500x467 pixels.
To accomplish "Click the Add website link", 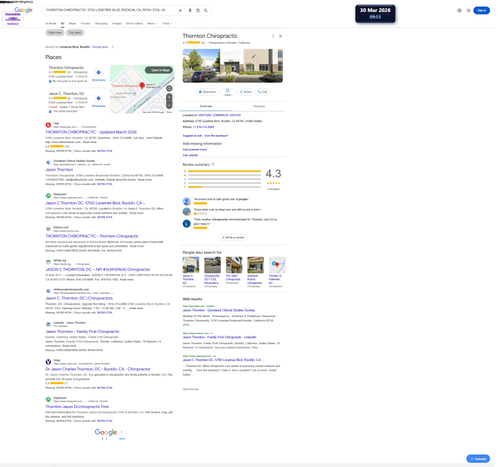I will [x=190, y=155].
